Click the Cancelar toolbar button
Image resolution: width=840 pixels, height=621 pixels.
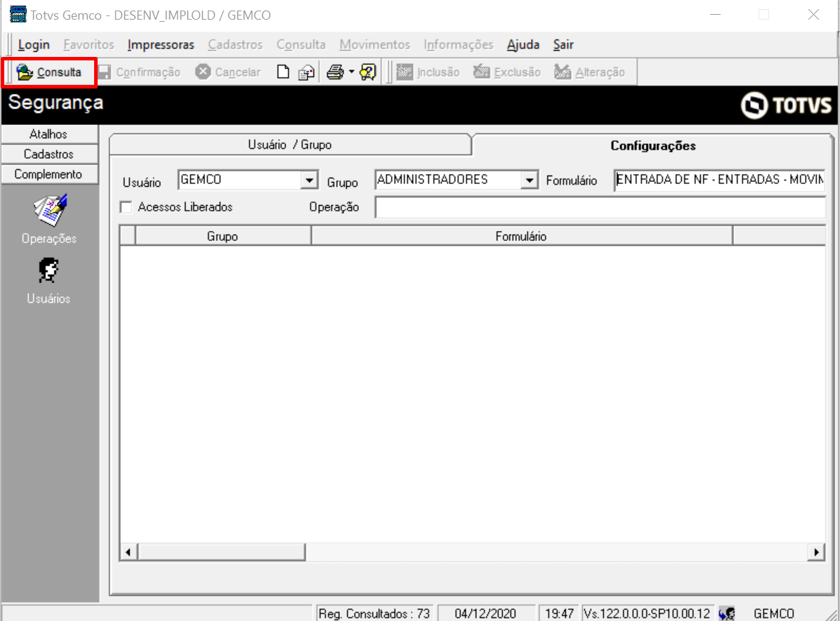pyautogui.click(x=228, y=72)
